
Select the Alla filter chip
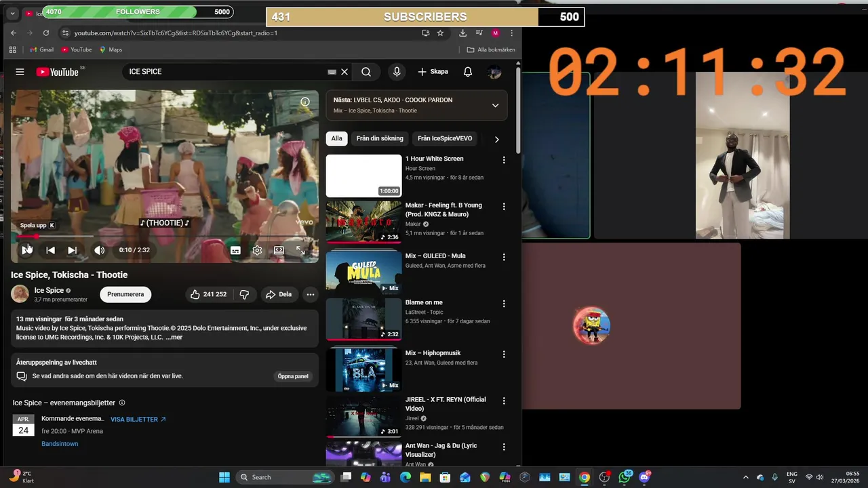point(337,138)
